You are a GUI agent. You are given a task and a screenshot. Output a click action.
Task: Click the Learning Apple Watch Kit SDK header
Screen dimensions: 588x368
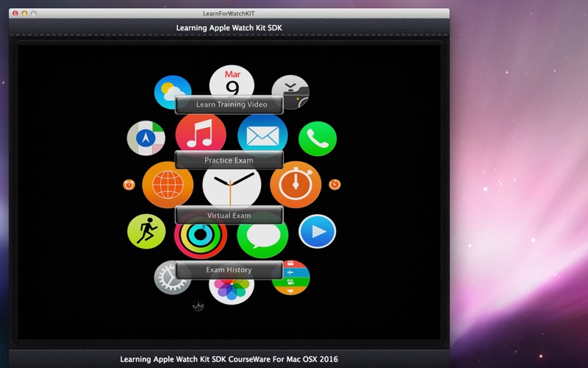(229, 28)
